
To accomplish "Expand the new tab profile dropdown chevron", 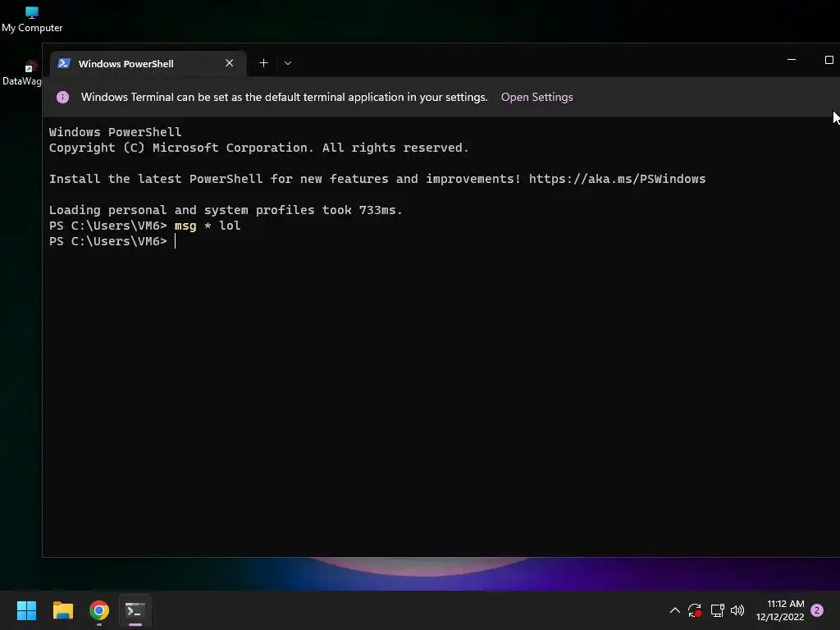I will coord(288,63).
